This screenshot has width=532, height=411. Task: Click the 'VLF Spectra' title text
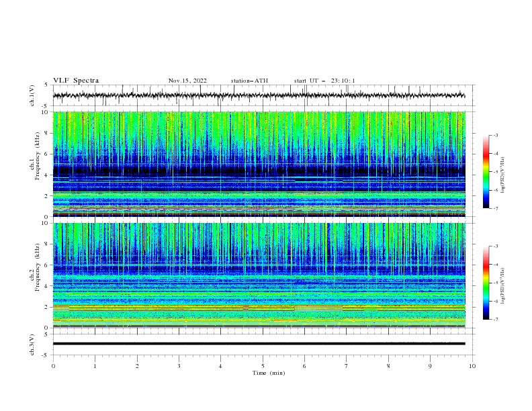[76, 81]
